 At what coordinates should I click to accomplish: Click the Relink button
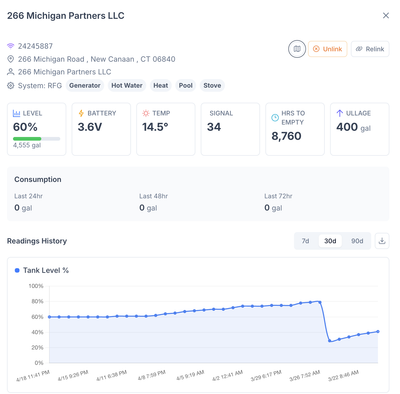370,49
